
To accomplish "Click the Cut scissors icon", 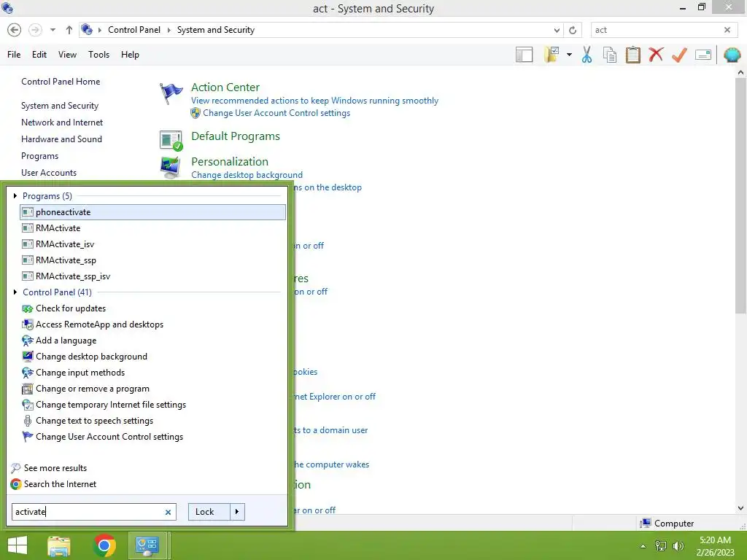I will 587,55.
